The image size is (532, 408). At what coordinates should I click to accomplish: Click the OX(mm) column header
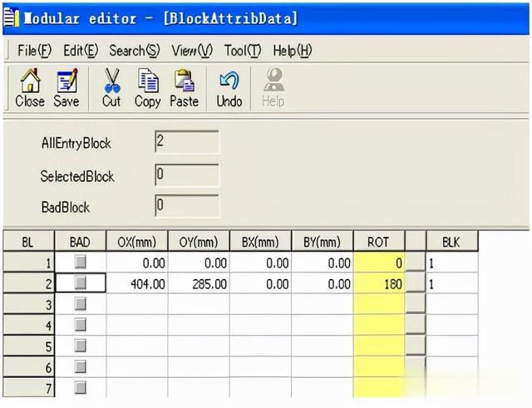coord(137,242)
